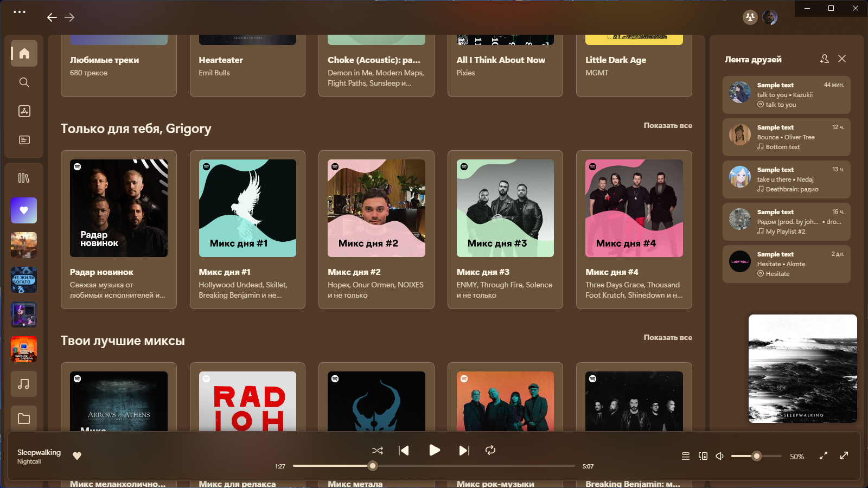Click Показать все next to Твои лучшие миксы
The image size is (868, 488).
tap(668, 337)
